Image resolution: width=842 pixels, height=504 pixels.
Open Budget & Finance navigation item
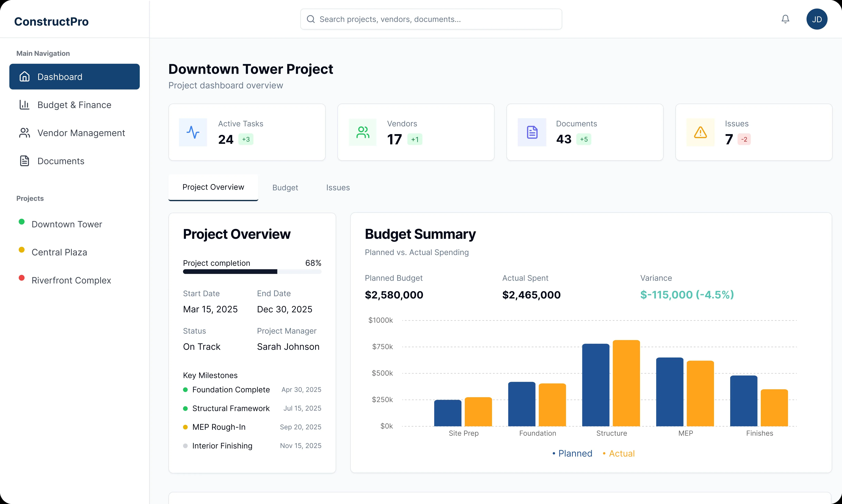(74, 105)
